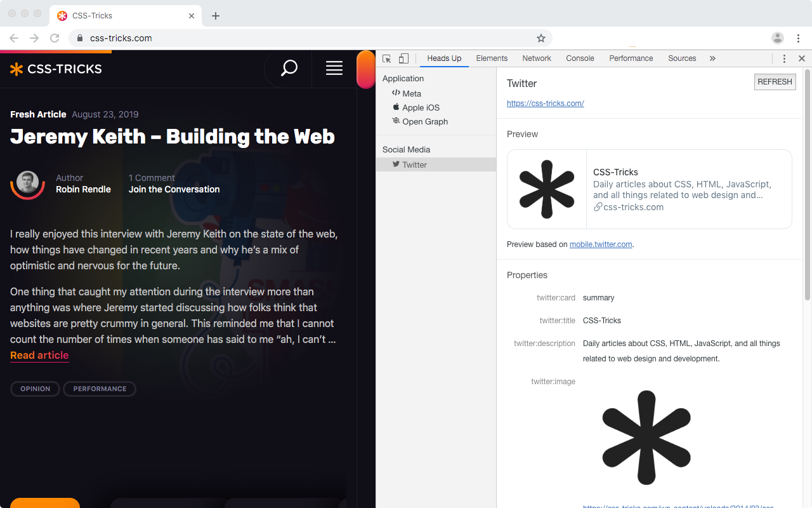
Task: Click Join the Conversation link
Action: point(174,189)
